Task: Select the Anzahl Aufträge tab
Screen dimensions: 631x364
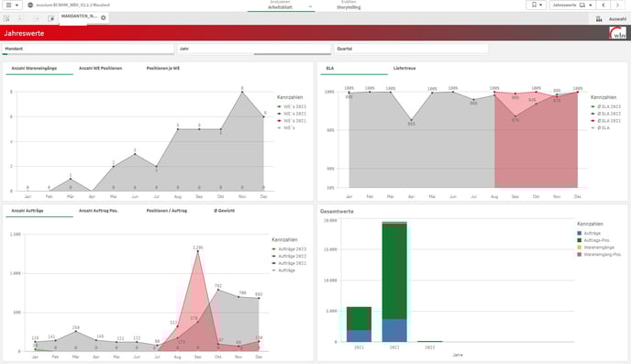Action: coord(28,211)
